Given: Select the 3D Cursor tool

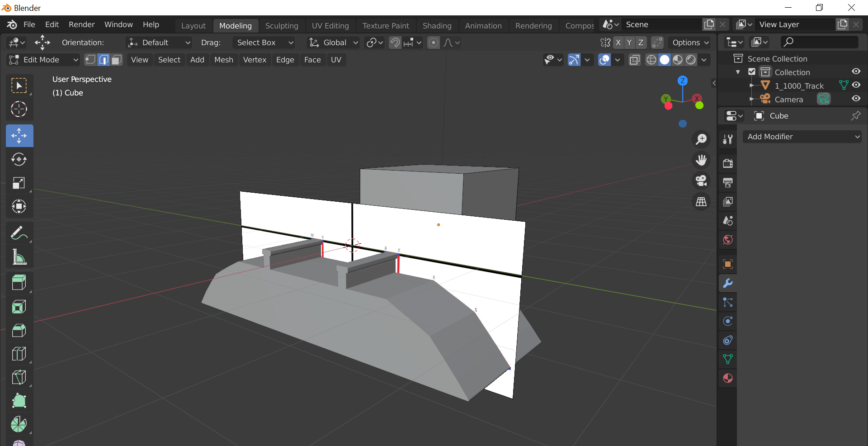Looking at the screenshot, I should point(19,109).
